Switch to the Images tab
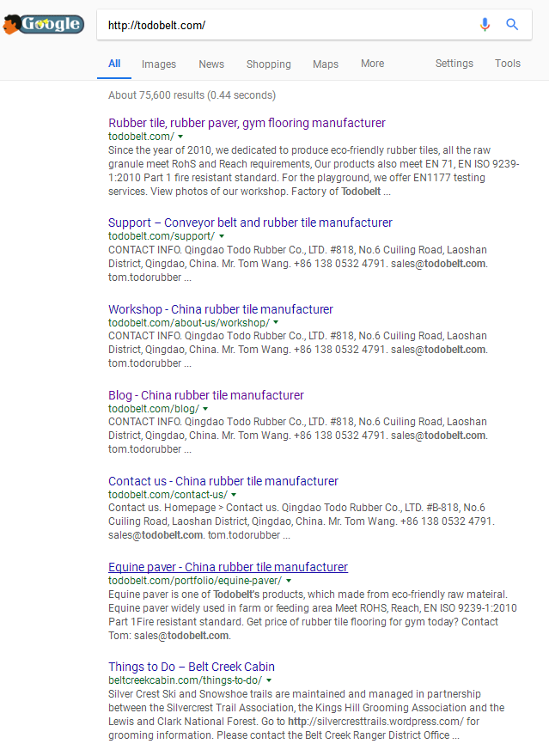549x756 pixels. coord(159,64)
